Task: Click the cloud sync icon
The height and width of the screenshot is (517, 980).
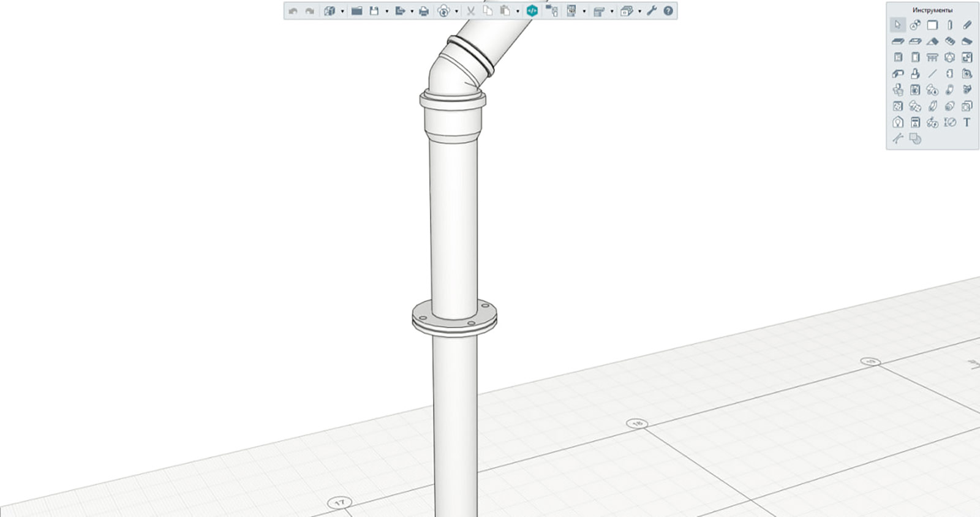Action: 444,11
